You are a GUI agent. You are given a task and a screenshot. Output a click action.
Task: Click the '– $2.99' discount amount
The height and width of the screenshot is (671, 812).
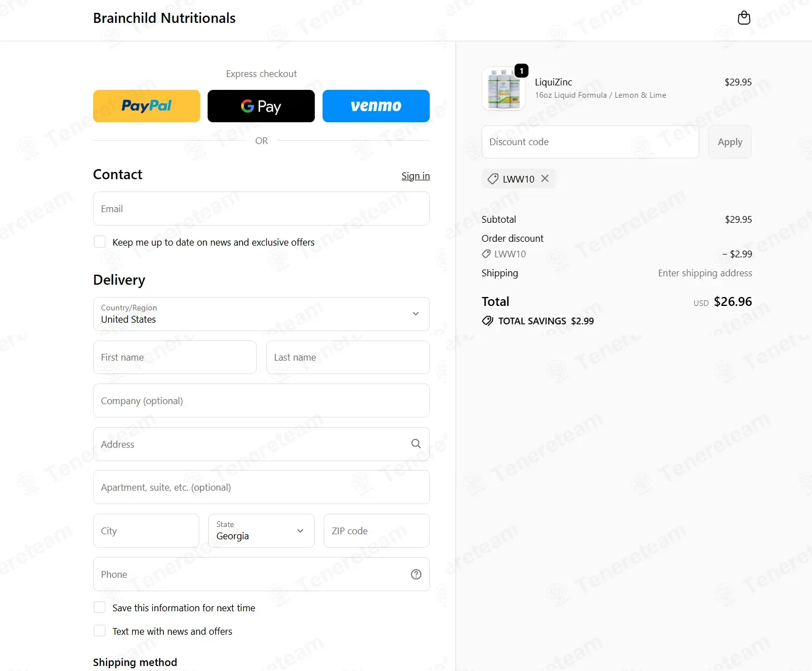(737, 254)
